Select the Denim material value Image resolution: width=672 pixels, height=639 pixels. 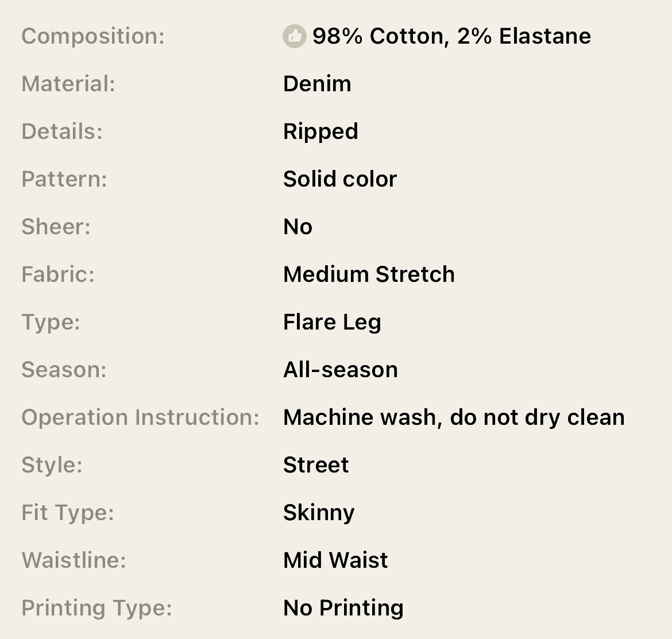pyautogui.click(x=317, y=84)
